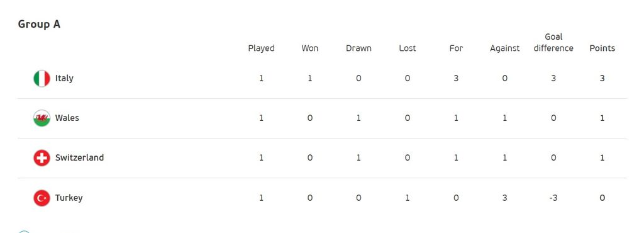Screen dimensions: 644x233
Task: Open the Italy team link
Action: click(x=64, y=78)
